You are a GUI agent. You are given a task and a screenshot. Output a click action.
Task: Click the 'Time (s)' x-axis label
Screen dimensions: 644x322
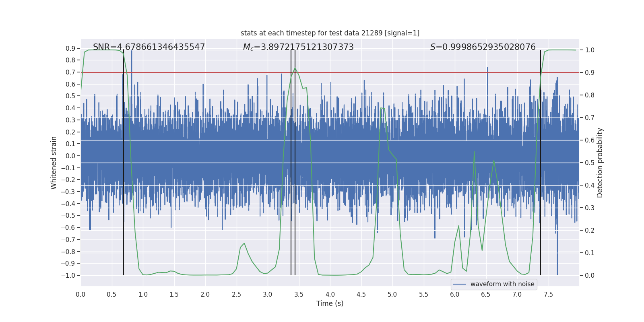click(x=330, y=303)
